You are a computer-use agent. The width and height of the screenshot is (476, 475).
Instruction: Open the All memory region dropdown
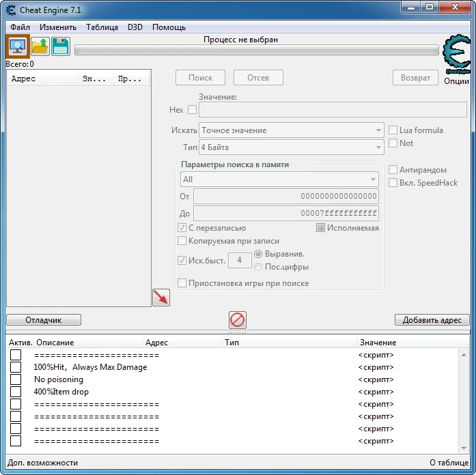click(279, 179)
